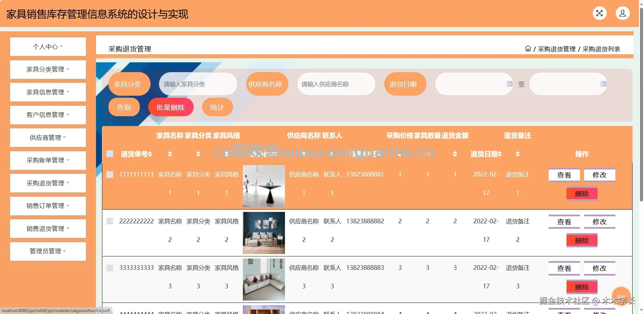This screenshot has height=314, width=644.
Task: Sort the table by 退货日期 column
Action: [500, 154]
